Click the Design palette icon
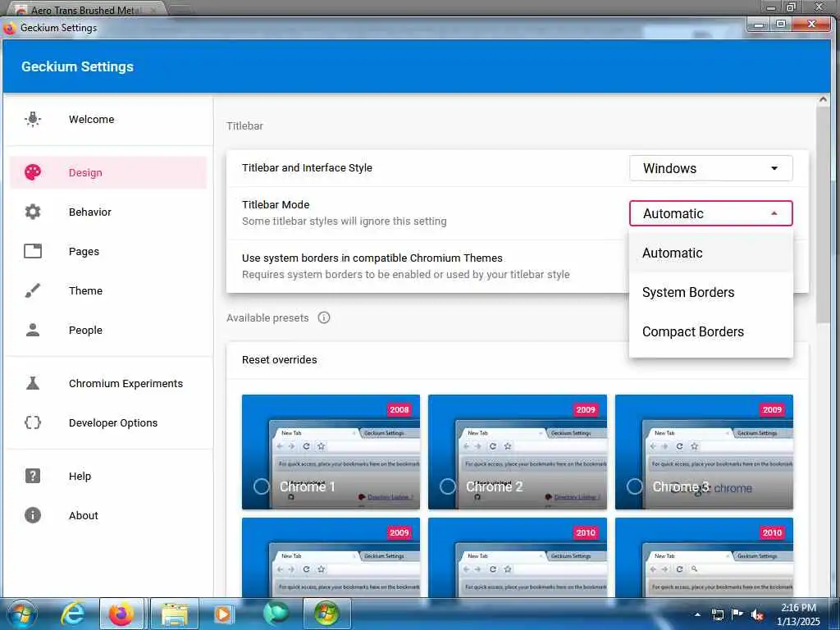Image resolution: width=840 pixels, height=630 pixels. 33,172
